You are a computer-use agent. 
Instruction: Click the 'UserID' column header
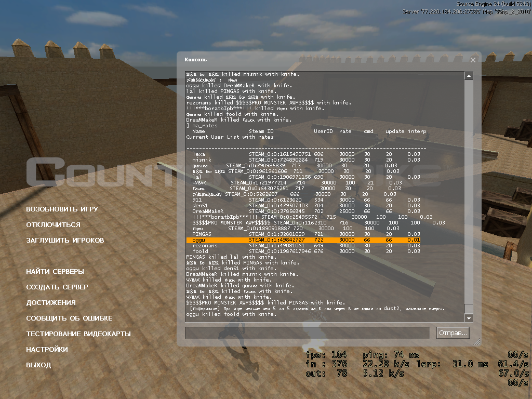[x=323, y=131]
